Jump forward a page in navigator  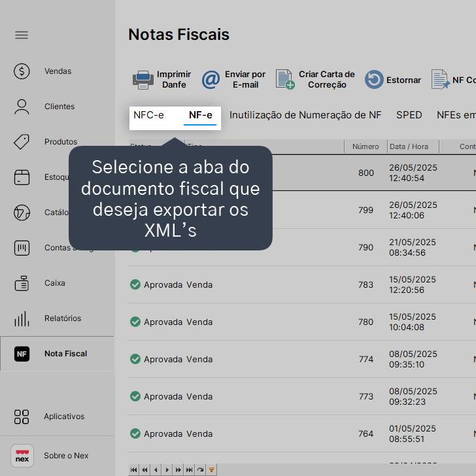pyautogui.click(x=178, y=469)
